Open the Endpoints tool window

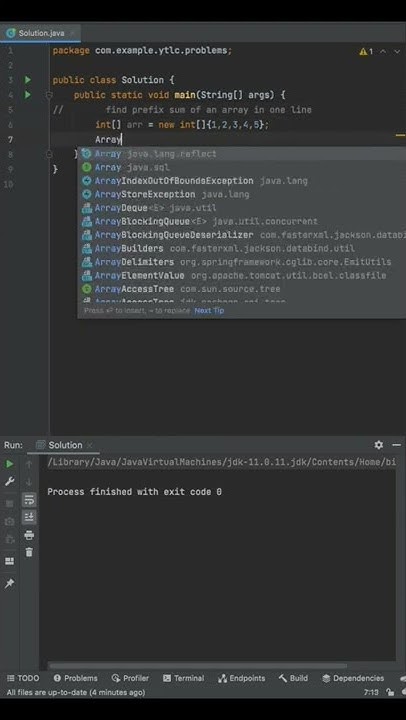[x=242, y=678]
